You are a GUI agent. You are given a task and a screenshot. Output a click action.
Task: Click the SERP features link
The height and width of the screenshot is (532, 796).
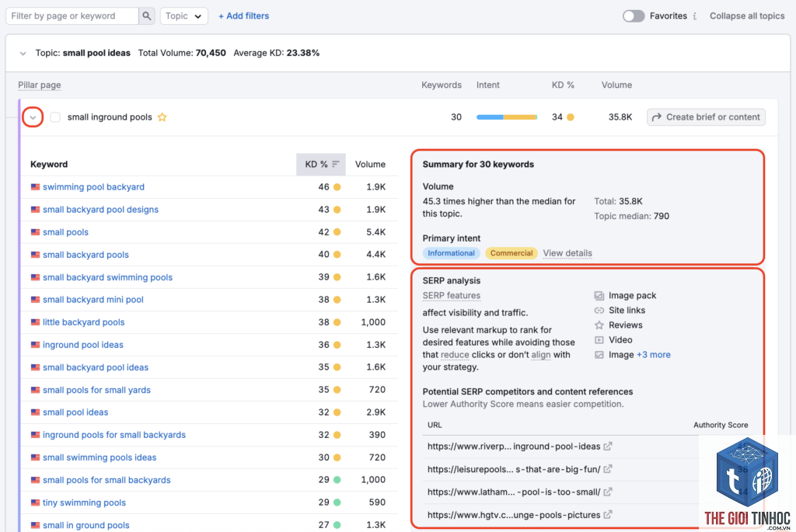coord(452,295)
